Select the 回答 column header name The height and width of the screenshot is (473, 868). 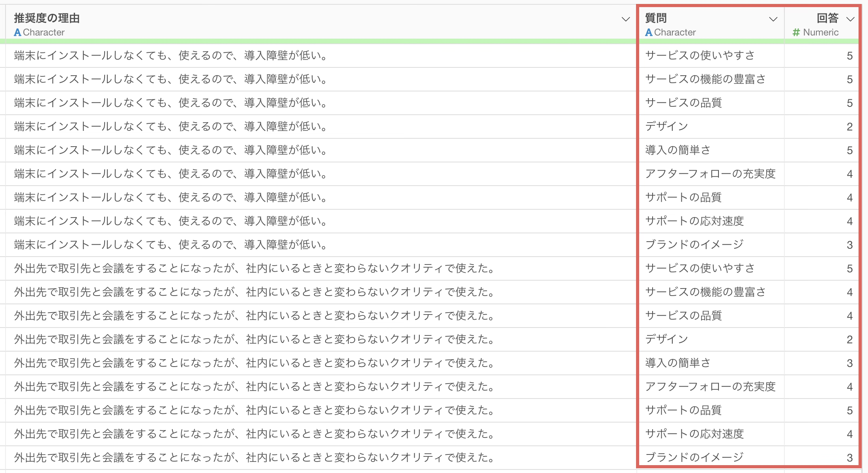(x=827, y=18)
